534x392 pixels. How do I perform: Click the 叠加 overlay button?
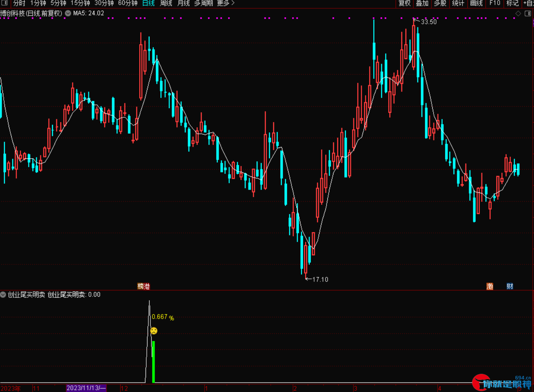422,3
